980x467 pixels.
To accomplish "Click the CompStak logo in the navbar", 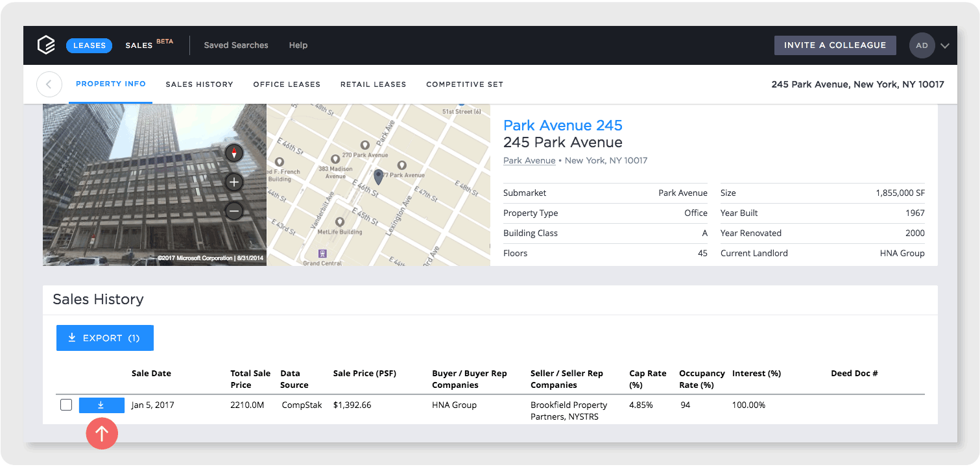I will point(46,45).
